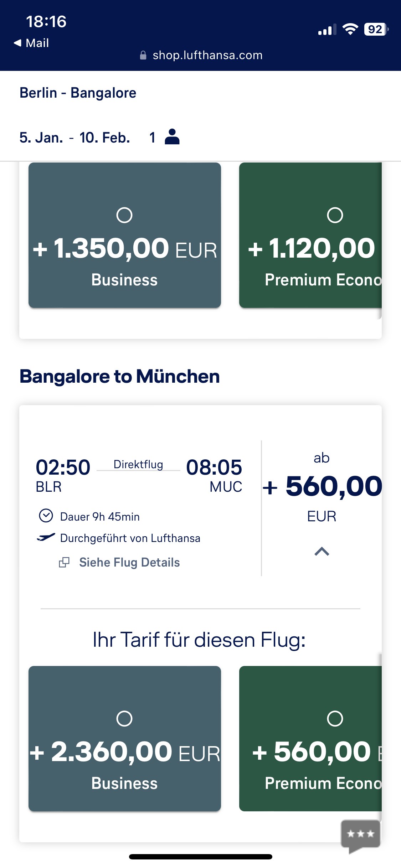Tap the clock icon next to Dauer

tap(46, 516)
